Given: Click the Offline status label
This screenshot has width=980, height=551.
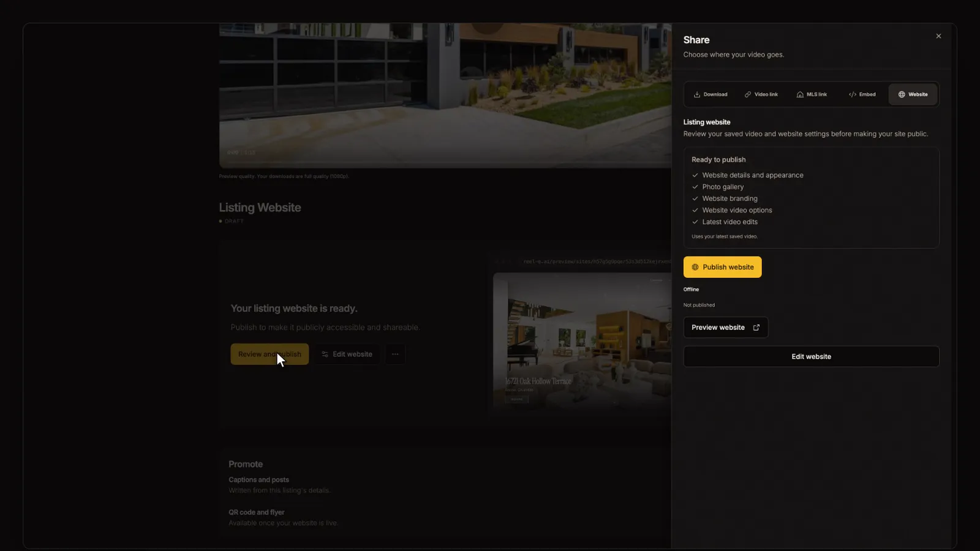Looking at the screenshot, I should [x=691, y=289].
